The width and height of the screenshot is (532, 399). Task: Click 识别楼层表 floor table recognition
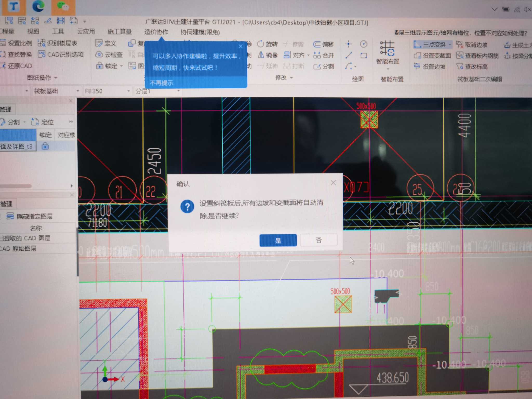(x=58, y=43)
